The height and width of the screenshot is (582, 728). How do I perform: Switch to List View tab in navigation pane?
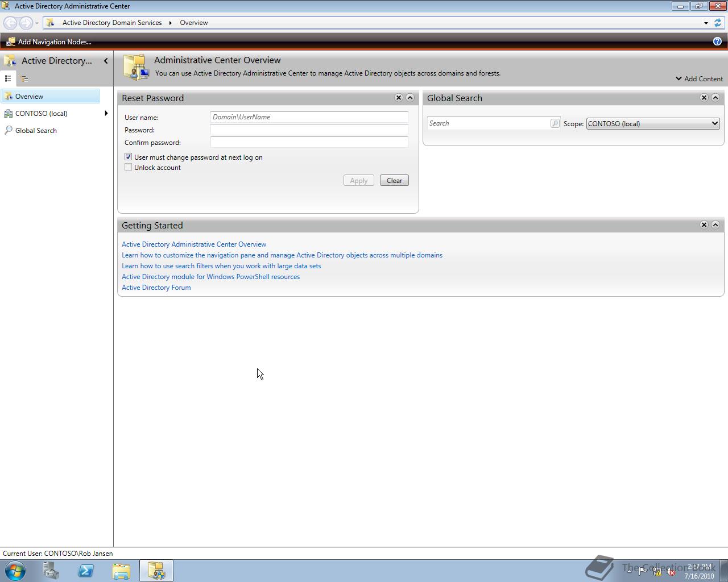pyautogui.click(x=8, y=78)
